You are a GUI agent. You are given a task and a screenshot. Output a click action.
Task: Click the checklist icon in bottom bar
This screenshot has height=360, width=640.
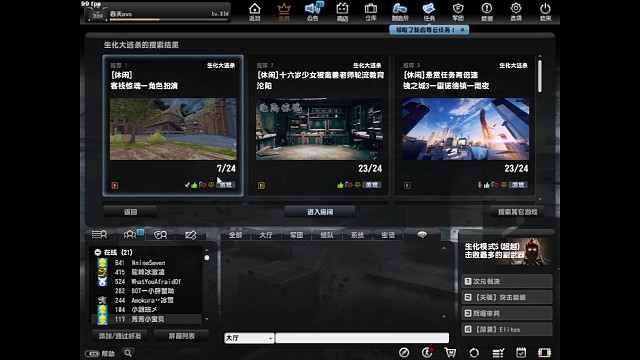[498, 353]
